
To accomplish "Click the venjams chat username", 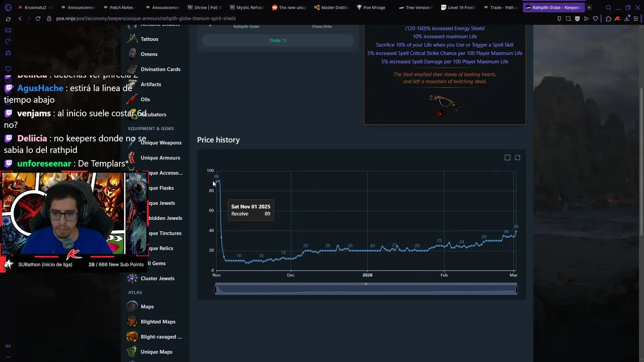I will pos(34,113).
